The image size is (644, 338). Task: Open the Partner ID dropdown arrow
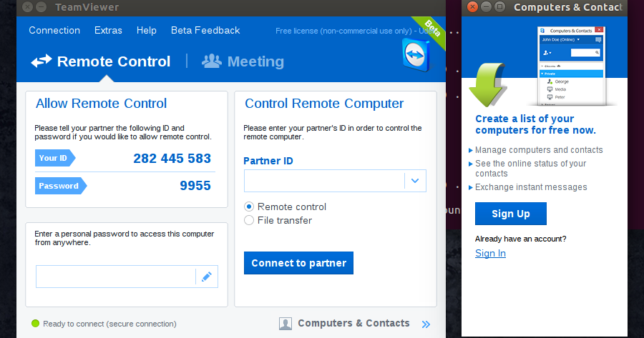pyautogui.click(x=415, y=181)
